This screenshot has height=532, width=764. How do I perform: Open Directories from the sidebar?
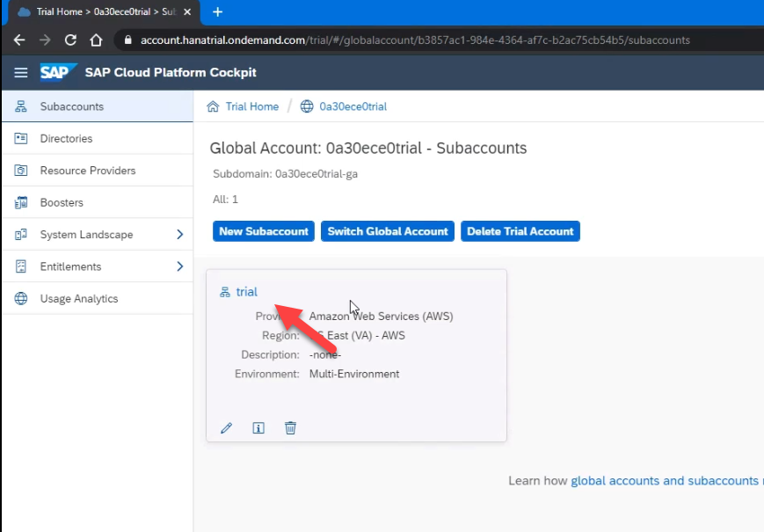98,138
